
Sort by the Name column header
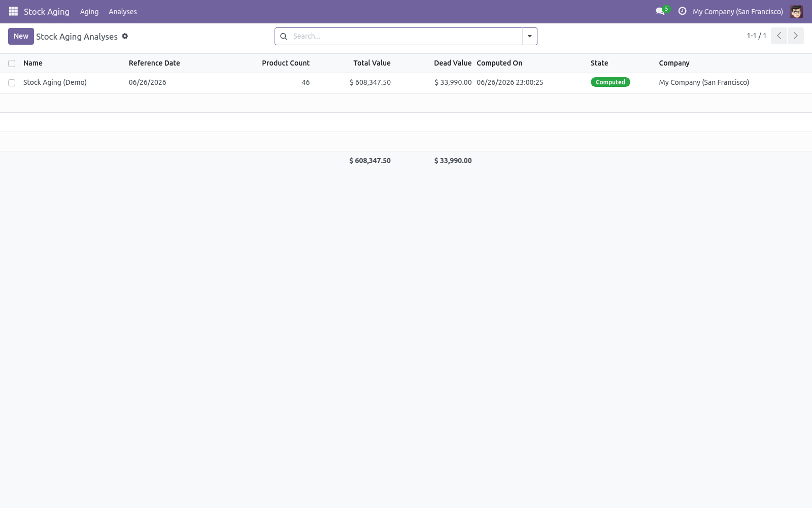tap(33, 63)
